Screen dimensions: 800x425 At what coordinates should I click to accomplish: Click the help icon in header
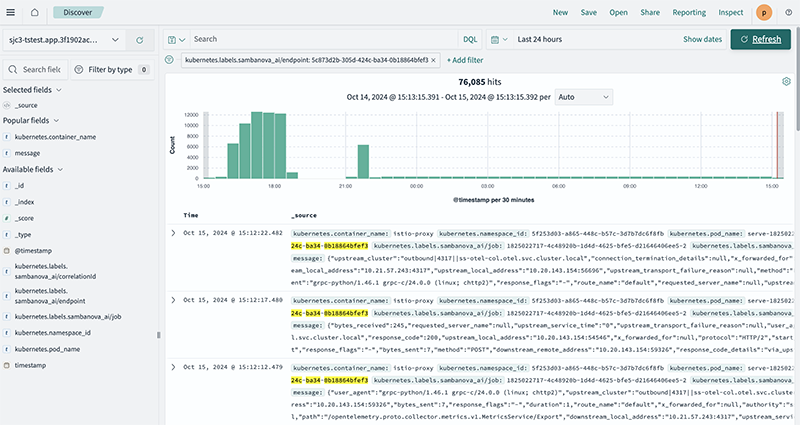(x=787, y=13)
